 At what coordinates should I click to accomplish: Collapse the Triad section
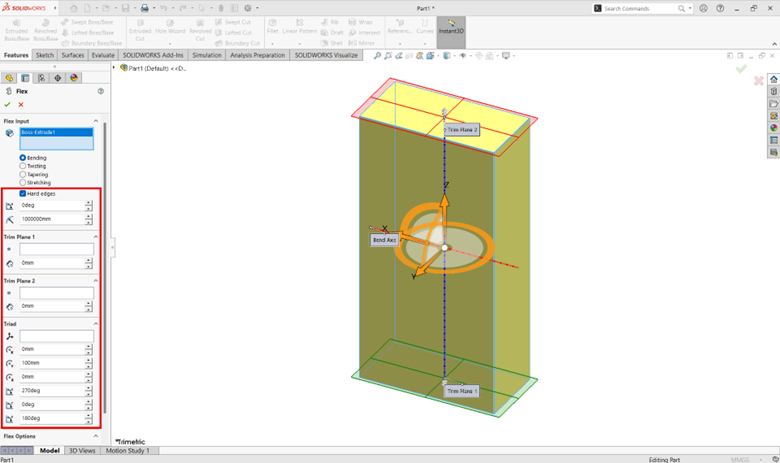click(x=97, y=324)
